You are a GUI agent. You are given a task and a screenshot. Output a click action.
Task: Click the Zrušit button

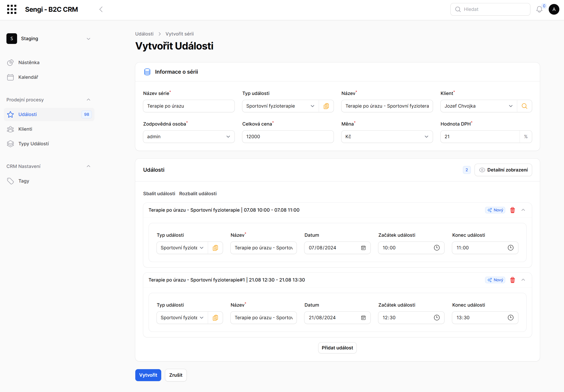point(176,375)
